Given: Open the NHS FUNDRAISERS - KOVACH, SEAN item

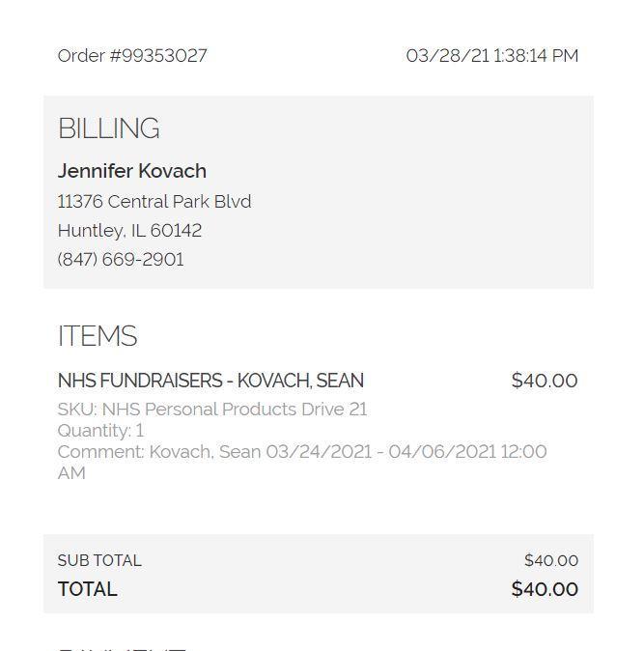Looking at the screenshot, I should (210, 381).
